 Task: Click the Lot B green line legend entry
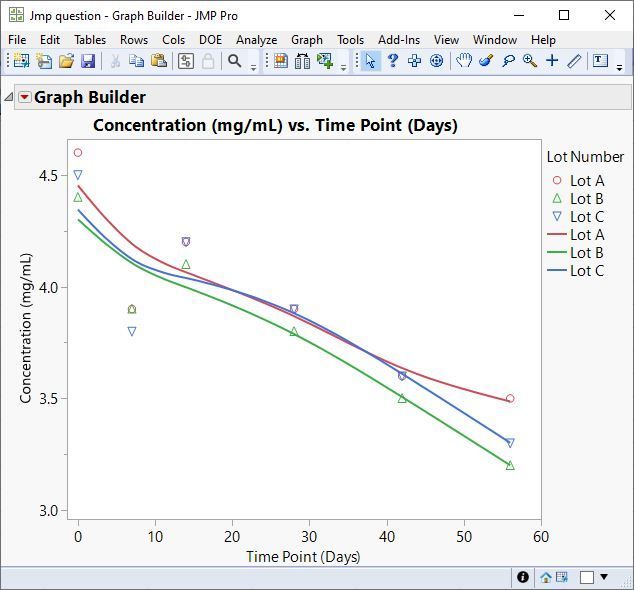point(575,253)
